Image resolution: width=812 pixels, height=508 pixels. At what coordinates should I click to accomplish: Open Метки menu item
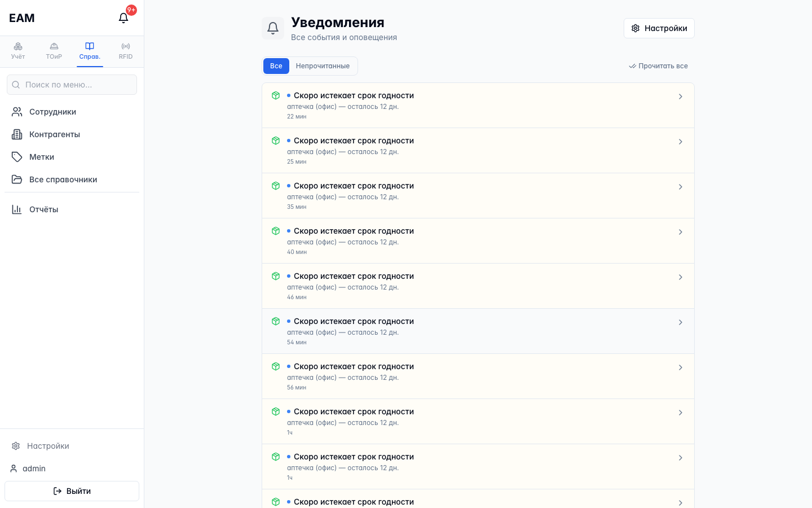[72, 157]
